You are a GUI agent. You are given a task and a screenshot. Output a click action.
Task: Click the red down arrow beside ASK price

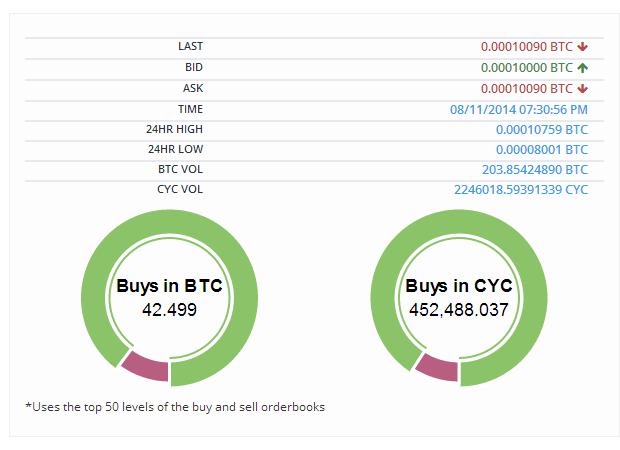coord(582,89)
